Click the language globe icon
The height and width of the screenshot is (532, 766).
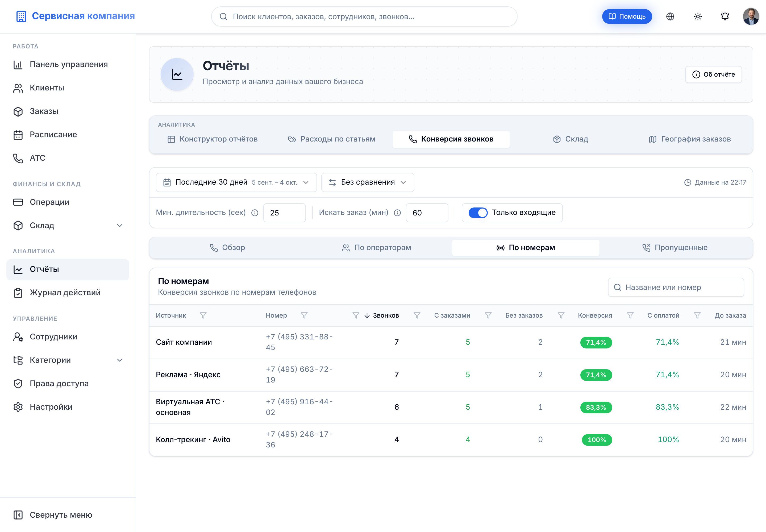pos(670,16)
